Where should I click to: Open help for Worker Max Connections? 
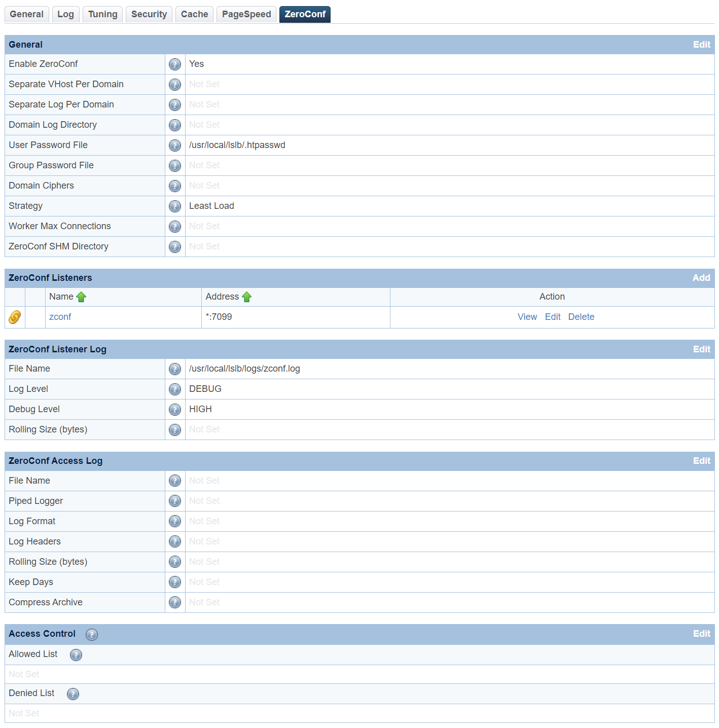coord(175,227)
